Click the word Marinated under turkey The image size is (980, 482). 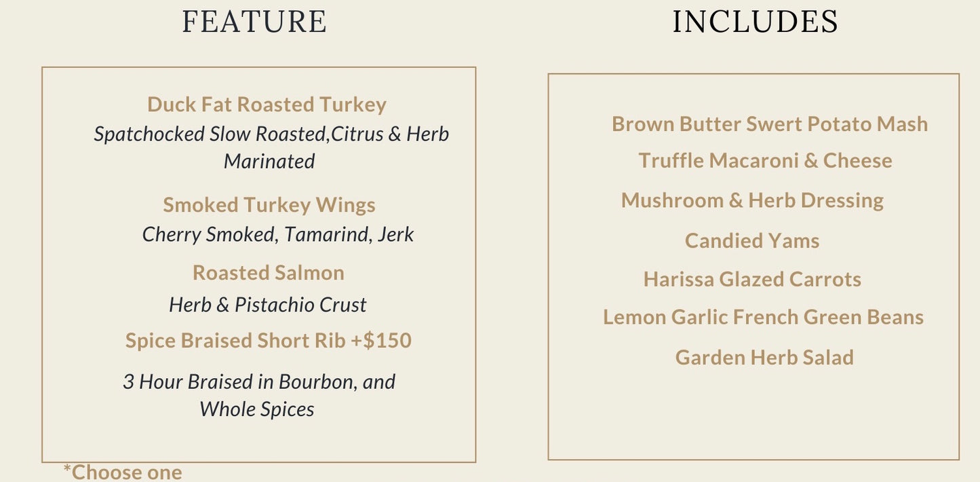pyautogui.click(x=269, y=162)
